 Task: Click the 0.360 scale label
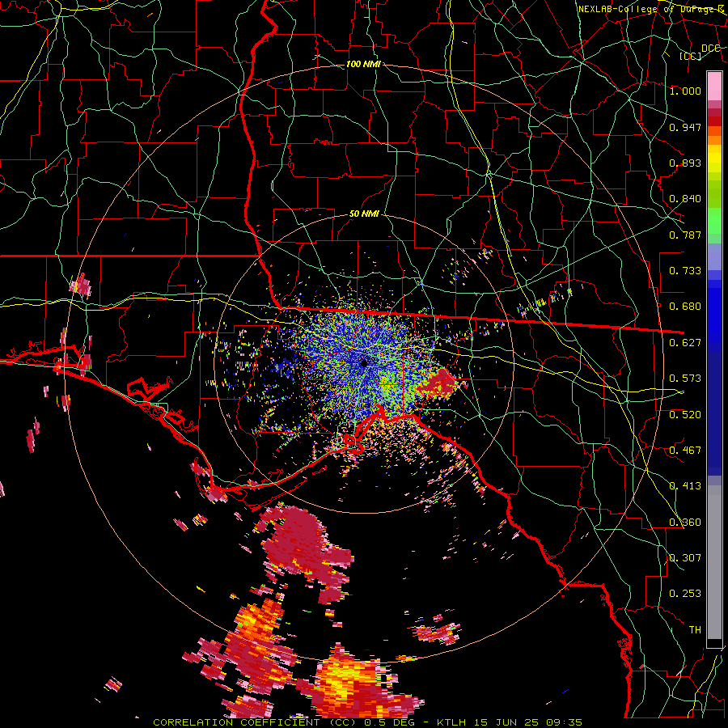[x=685, y=523]
